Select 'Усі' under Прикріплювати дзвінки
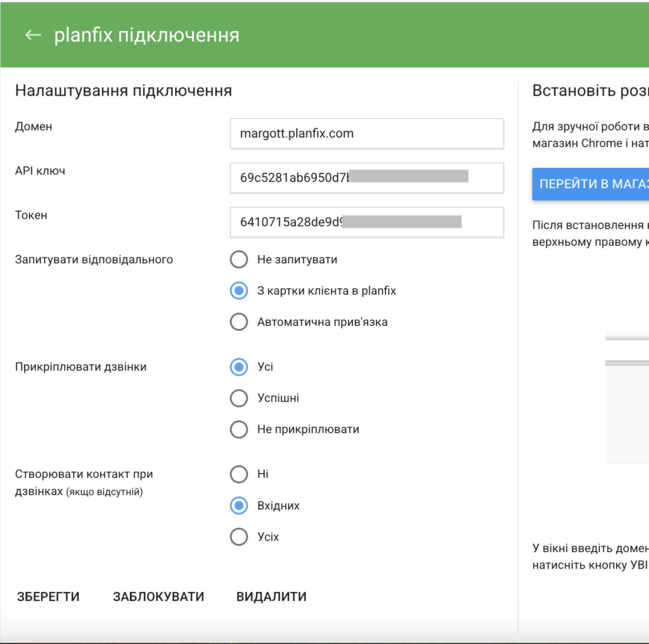649x644 pixels. click(239, 367)
